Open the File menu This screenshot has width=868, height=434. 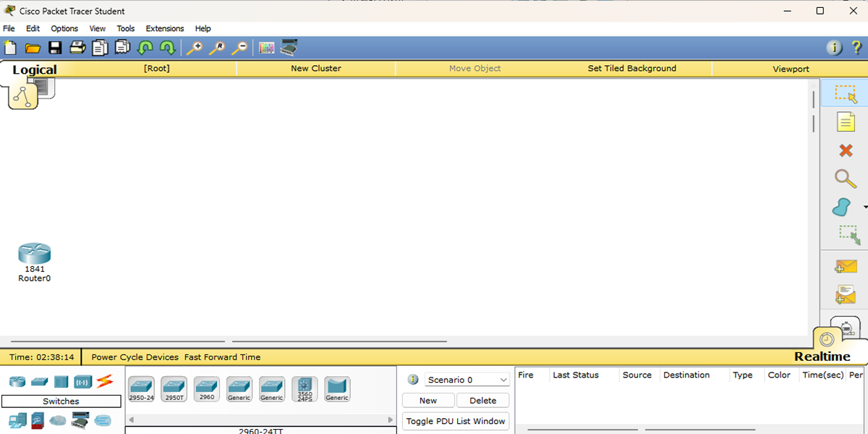click(x=9, y=28)
